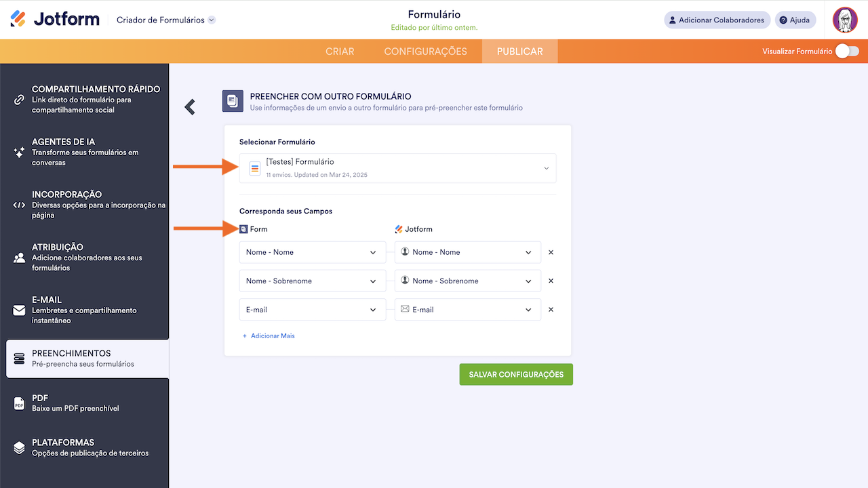Open the Plataformas layers icon

point(19,448)
